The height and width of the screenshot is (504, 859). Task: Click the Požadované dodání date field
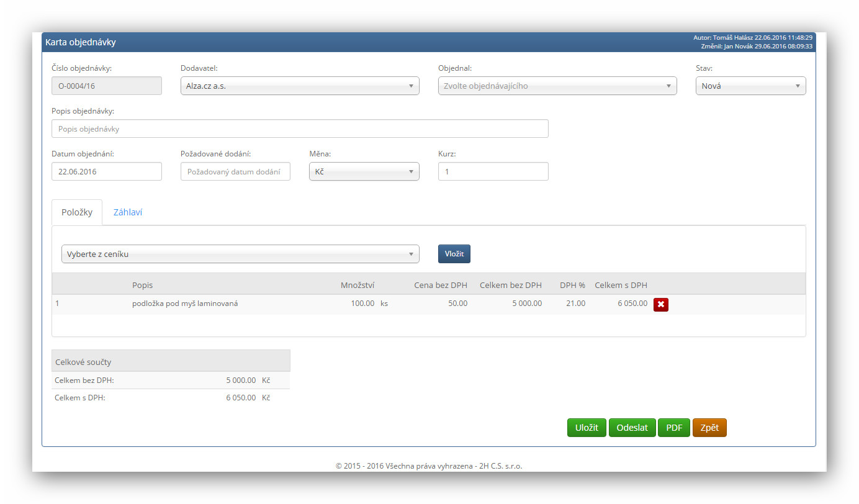tap(235, 171)
